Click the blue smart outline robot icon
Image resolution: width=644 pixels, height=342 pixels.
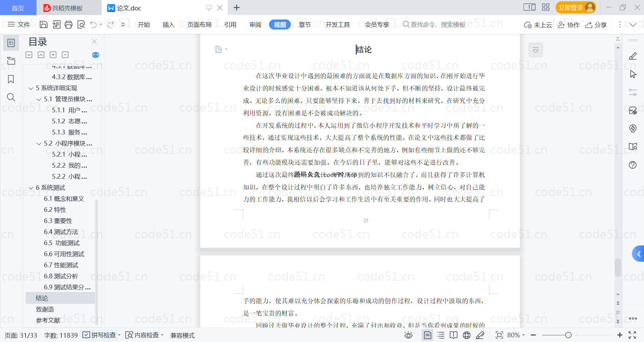pos(96,55)
